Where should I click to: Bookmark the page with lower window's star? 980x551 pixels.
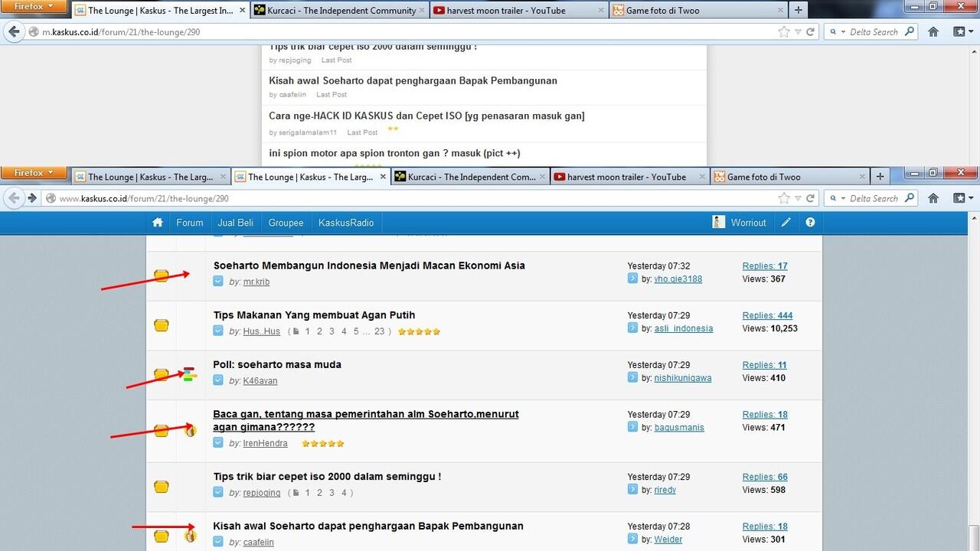(783, 198)
